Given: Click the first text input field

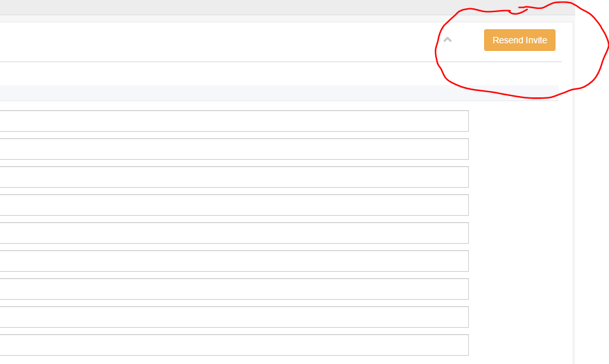Looking at the screenshot, I should tap(234, 121).
